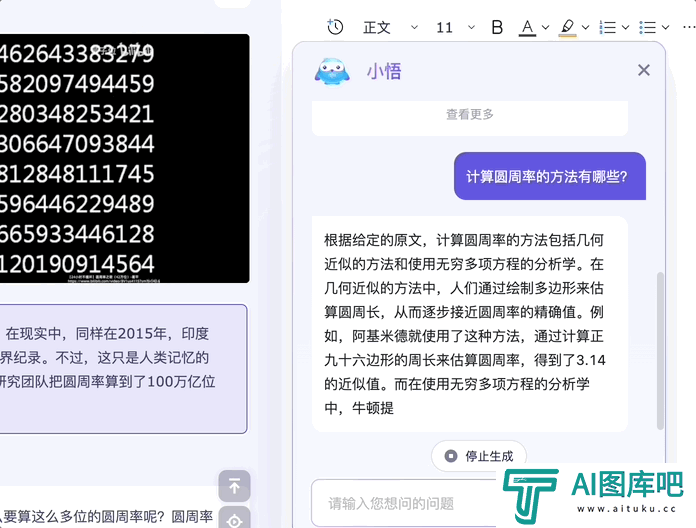Click the chat panel vertical scrollbar

(660, 351)
